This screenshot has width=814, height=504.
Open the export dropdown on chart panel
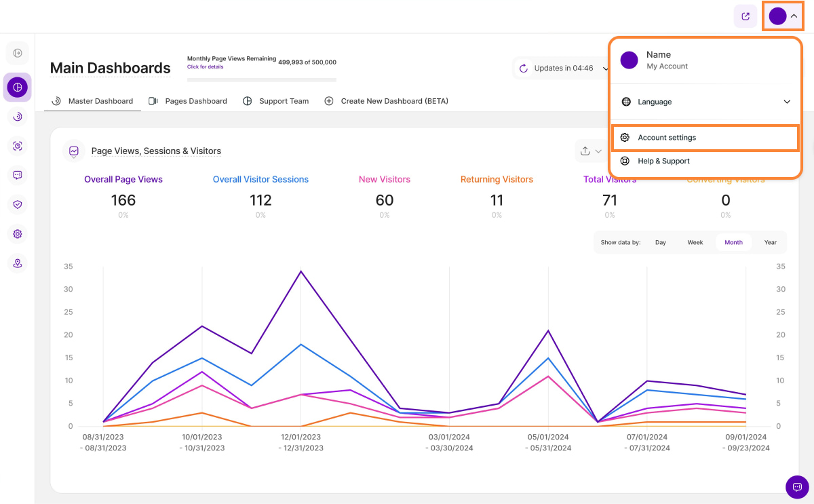point(589,151)
